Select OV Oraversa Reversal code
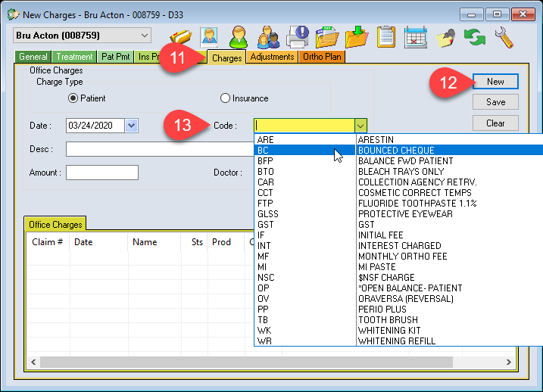The image size is (543, 392). 398,299
